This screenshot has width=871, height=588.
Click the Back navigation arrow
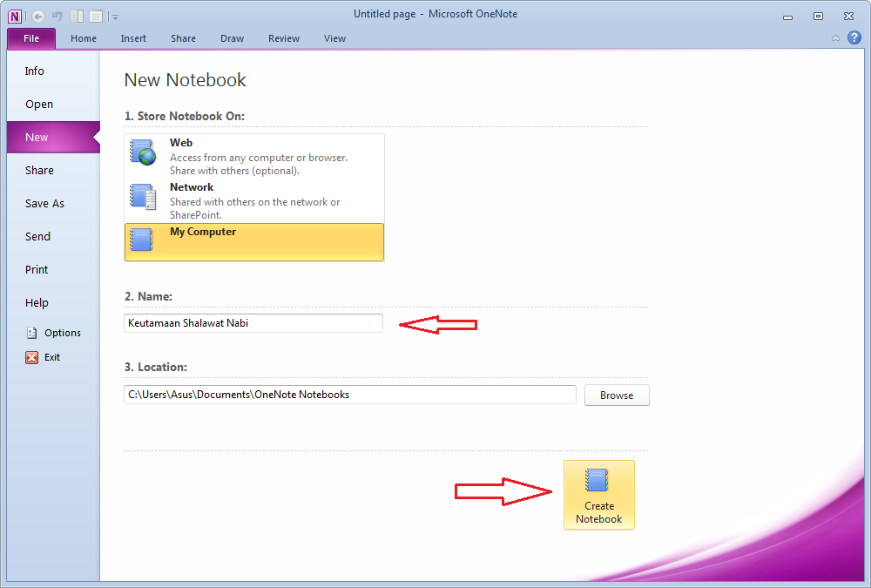(x=37, y=15)
